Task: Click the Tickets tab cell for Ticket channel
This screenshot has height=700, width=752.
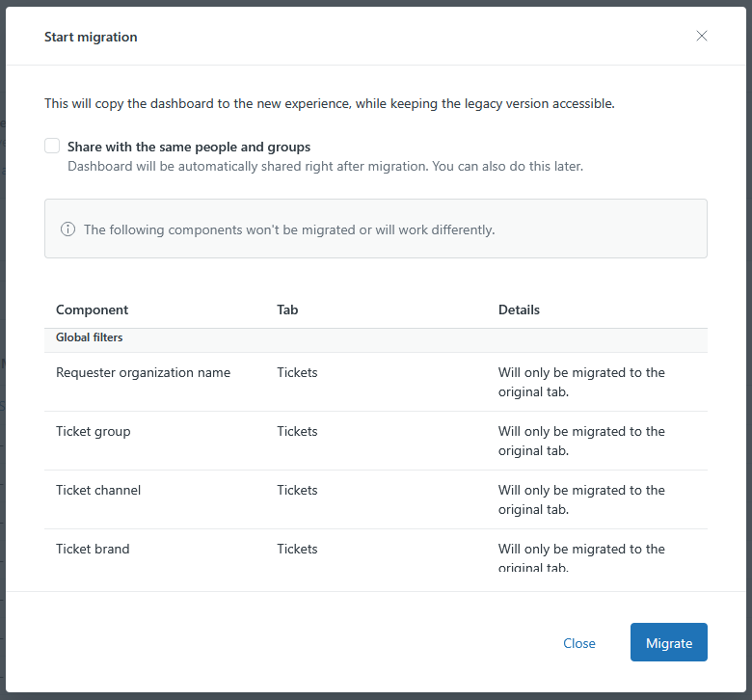Action: [297, 491]
